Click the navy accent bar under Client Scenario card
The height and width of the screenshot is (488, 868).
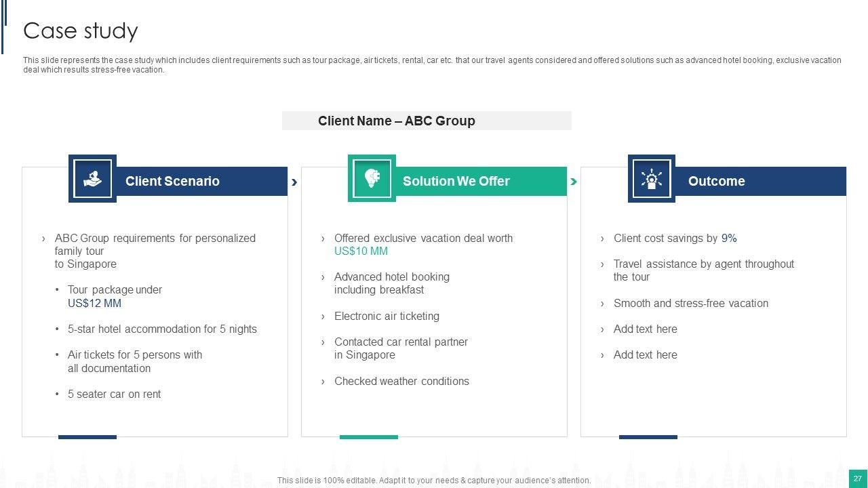click(x=87, y=437)
